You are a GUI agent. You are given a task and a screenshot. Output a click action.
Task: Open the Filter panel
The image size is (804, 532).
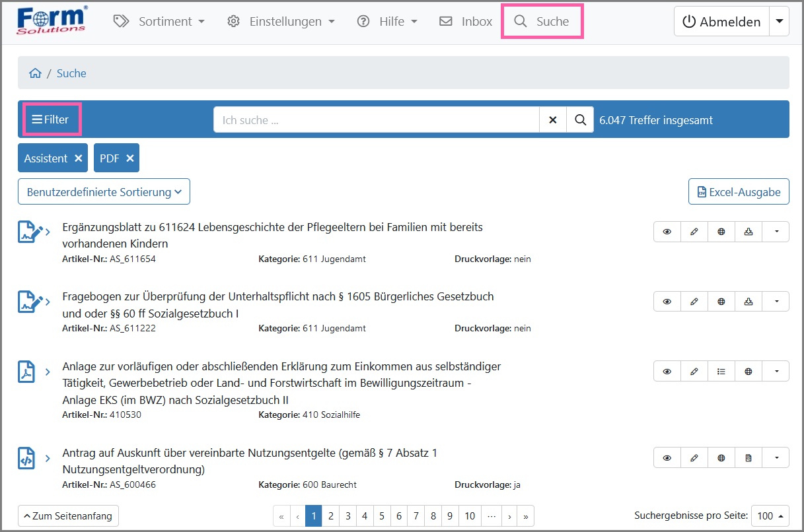click(51, 119)
